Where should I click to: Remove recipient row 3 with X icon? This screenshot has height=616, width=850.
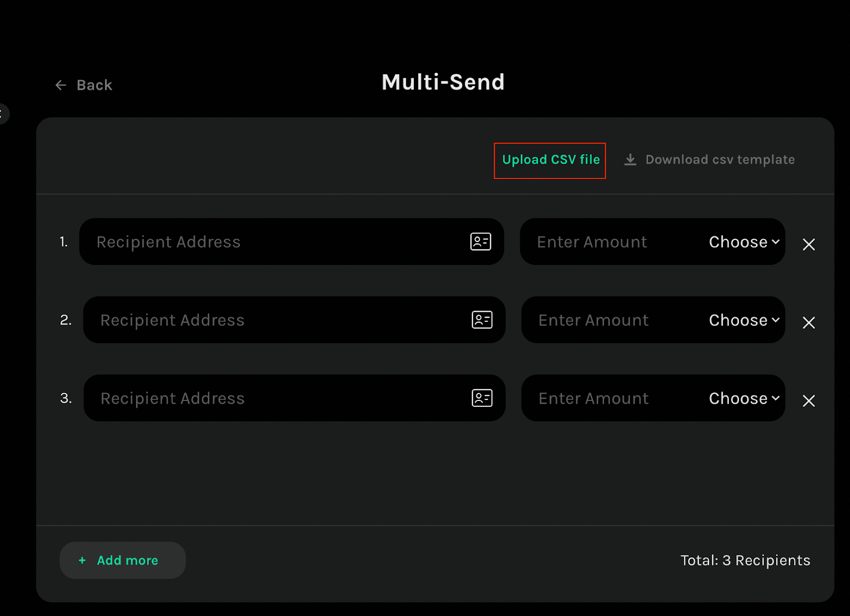tap(809, 401)
